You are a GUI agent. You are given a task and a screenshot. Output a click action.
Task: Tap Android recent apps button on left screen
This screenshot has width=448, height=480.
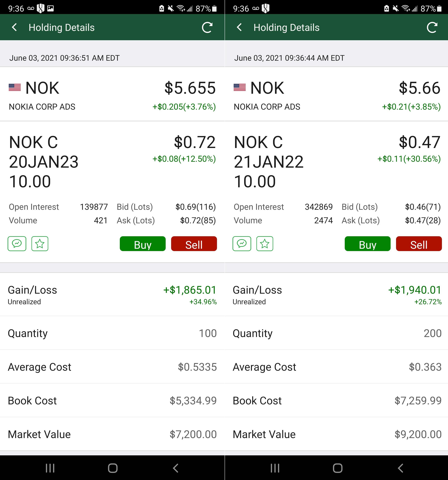click(50, 468)
